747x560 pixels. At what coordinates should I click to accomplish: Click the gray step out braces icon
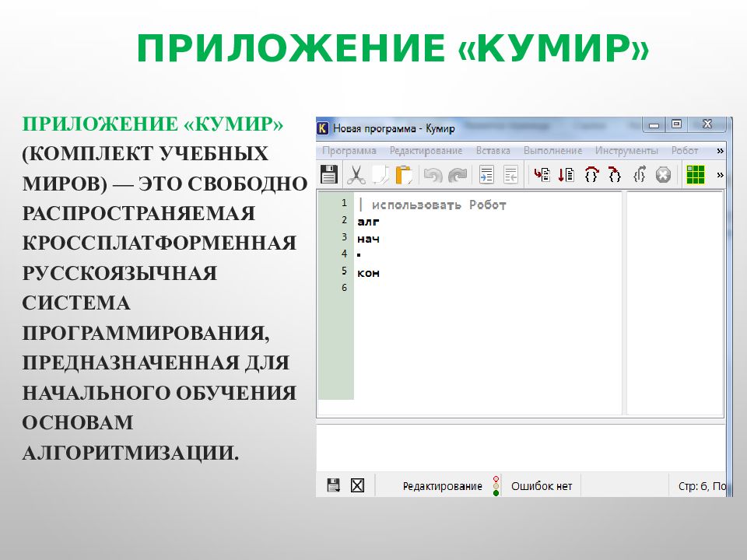tap(640, 175)
